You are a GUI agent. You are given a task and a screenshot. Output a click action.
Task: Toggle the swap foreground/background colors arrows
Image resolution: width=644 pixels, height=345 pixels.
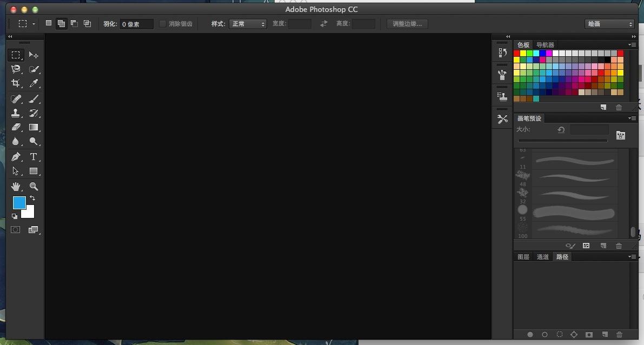click(x=32, y=198)
